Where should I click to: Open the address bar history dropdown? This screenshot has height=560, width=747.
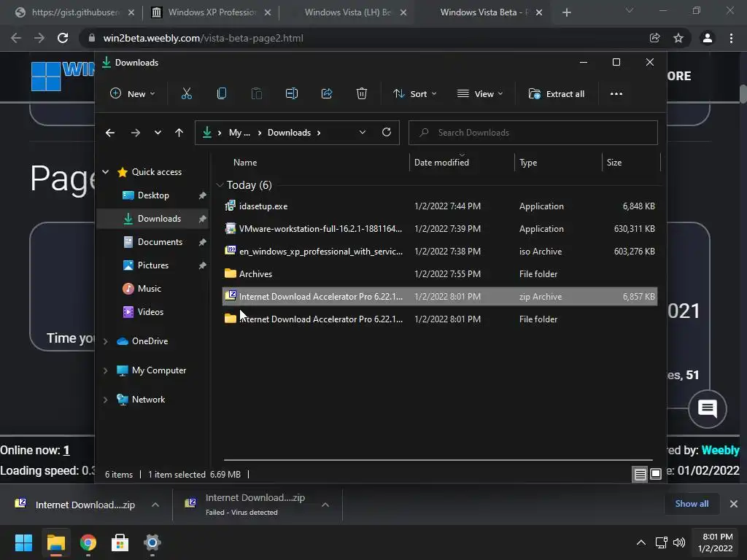[x=362, y=133]
